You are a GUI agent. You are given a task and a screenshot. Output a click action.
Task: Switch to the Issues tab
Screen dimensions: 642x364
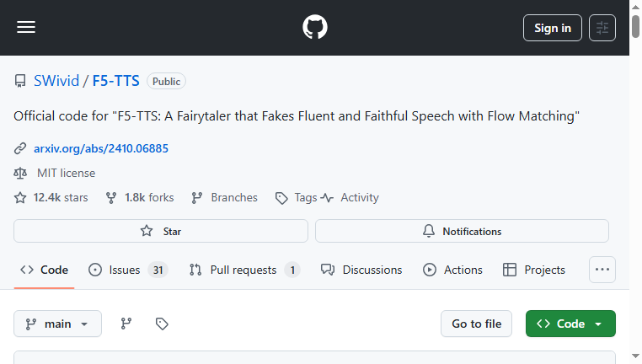pyautogui.click(x=128, y=270)
